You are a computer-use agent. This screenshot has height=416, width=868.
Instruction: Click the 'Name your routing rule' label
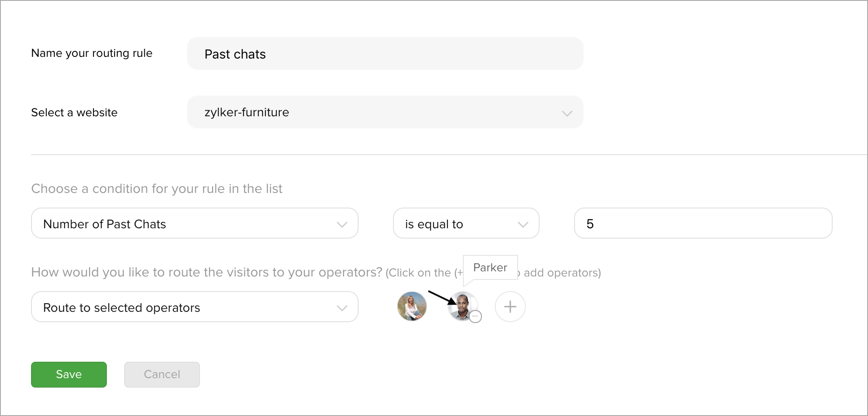92,53
